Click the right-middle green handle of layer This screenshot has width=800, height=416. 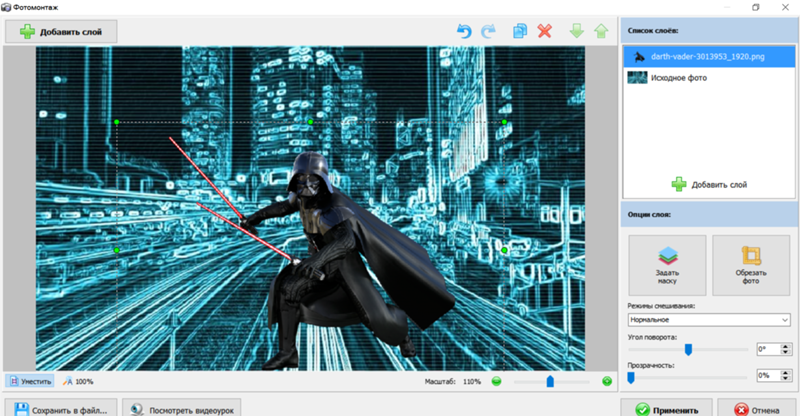coord(504,250)
